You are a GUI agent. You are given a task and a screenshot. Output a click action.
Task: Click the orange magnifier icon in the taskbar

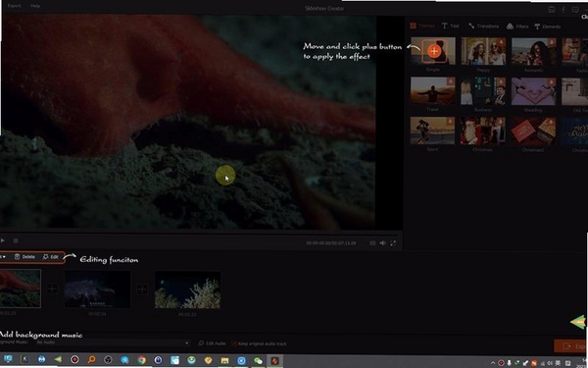(x=91, y=360)
